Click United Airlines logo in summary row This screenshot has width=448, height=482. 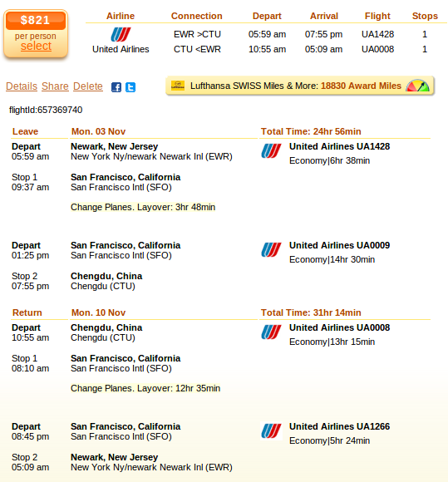click(x=121, y=34)
